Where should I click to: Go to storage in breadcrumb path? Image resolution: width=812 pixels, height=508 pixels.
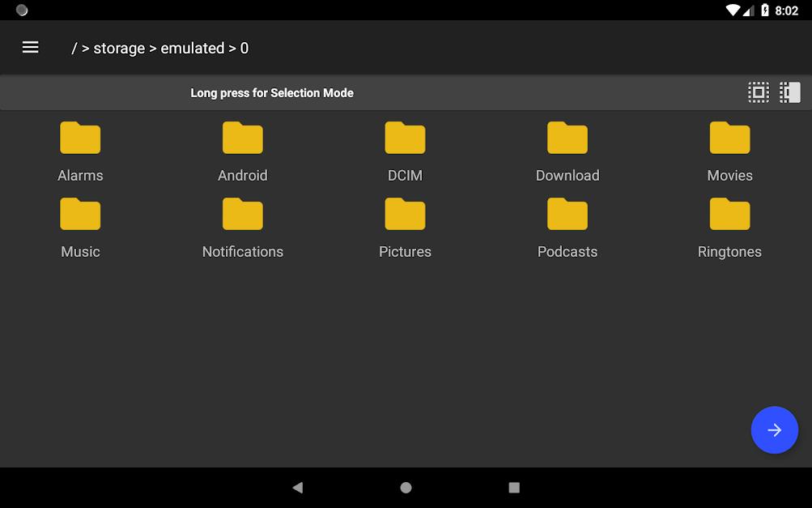point(119,49)
